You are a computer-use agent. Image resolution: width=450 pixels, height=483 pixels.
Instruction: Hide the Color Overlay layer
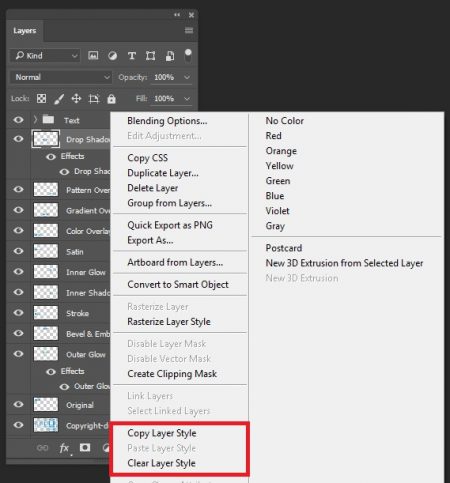point(18,230)
